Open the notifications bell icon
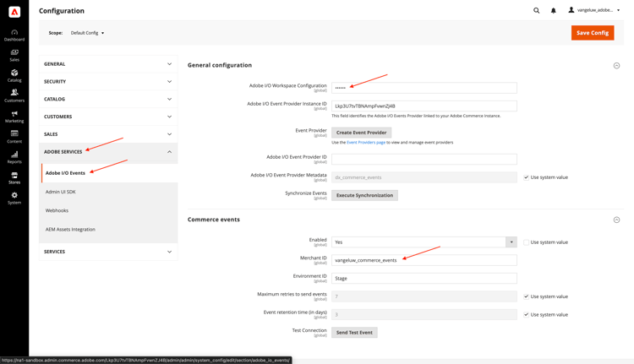 coord(554,10)
